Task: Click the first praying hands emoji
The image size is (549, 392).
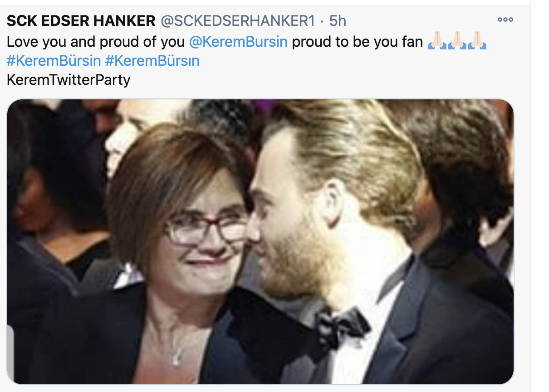Action: point(437,41)
